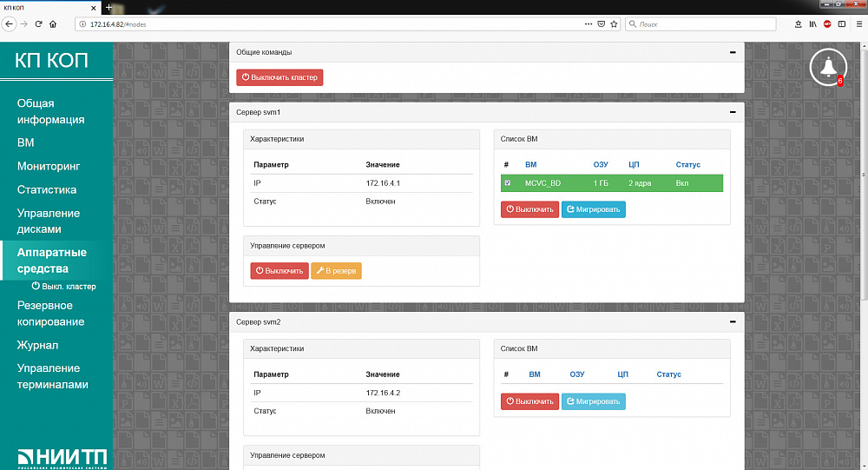The width and height of the screenshot is (868, 470).
Task: Click the browser back arrow
Action: click(9, 23)
